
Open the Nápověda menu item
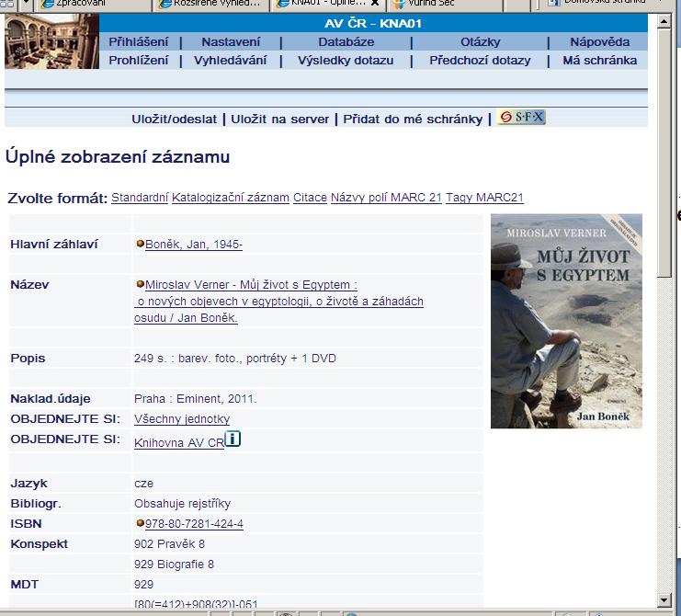click(x=600, y=41)
